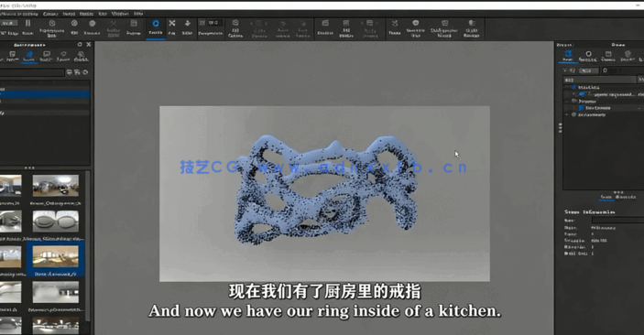644x335 pixels.
Task: Switch to the Backplates library tab
Action: 47,56
